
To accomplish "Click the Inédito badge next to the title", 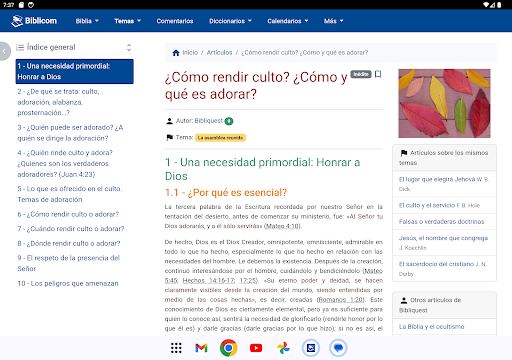I will 361,74.
